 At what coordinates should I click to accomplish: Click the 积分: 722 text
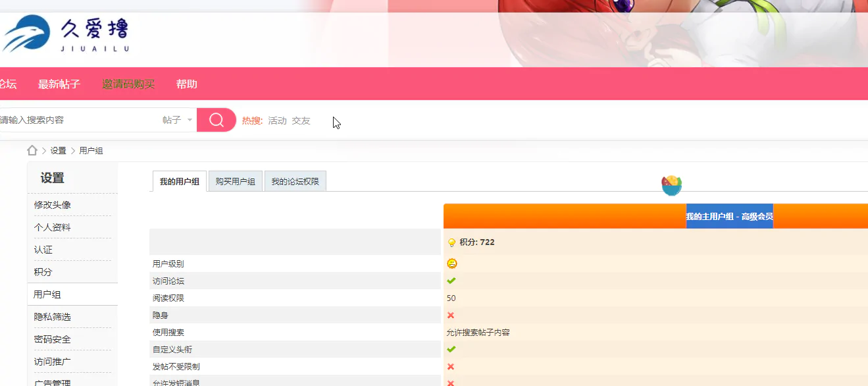pos(477,242)
